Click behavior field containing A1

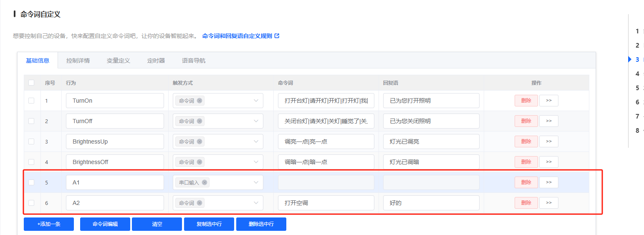tap(115, 182)
